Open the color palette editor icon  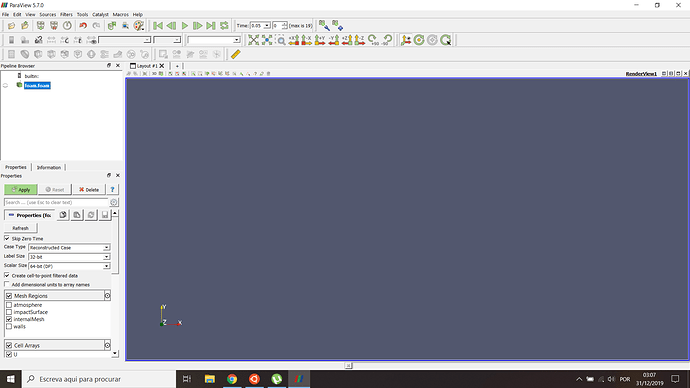[x=139, y=26]
